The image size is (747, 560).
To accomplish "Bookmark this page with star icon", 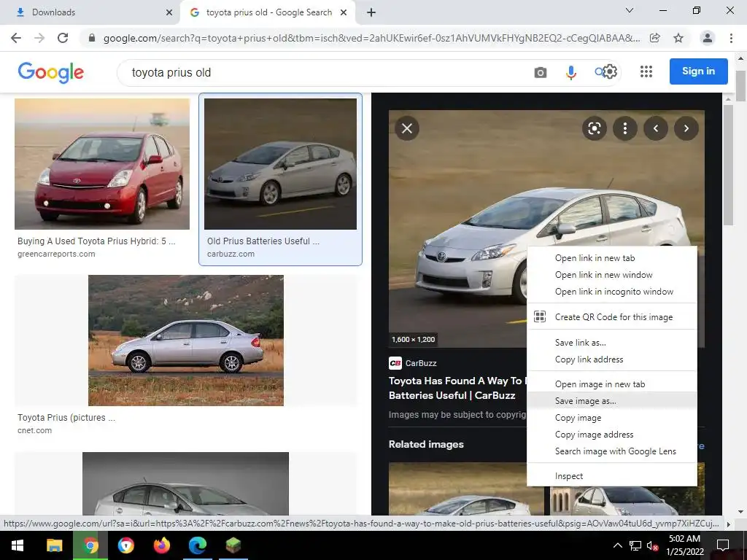I will click(x=678, y=38).
